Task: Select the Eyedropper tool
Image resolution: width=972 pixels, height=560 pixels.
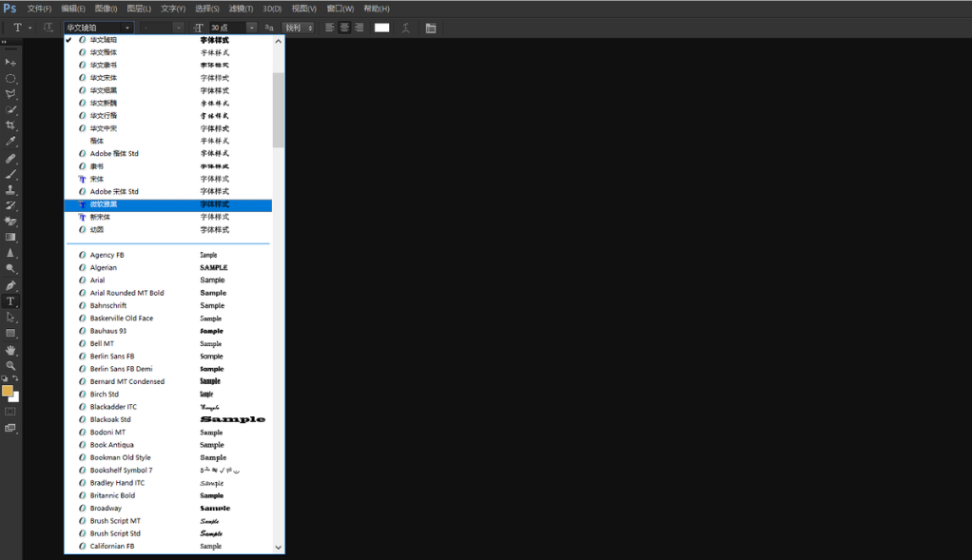Action: pyautogui.click(x=10, y=142)
